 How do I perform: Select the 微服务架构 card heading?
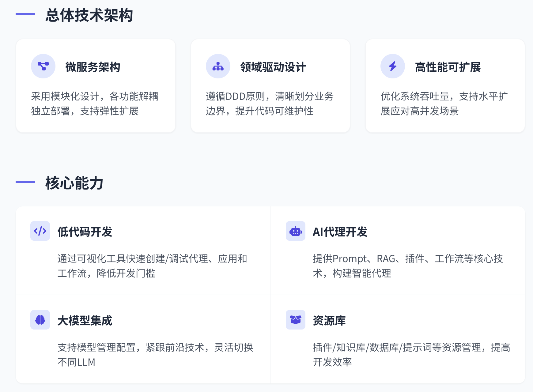pyautogui.click(x=93, y=67)
